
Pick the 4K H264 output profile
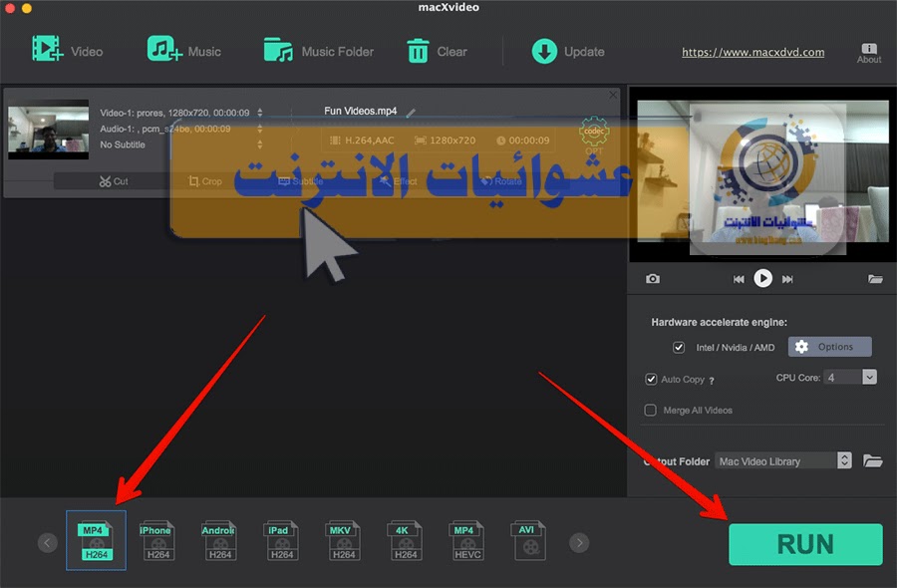[x=405, y=540]
